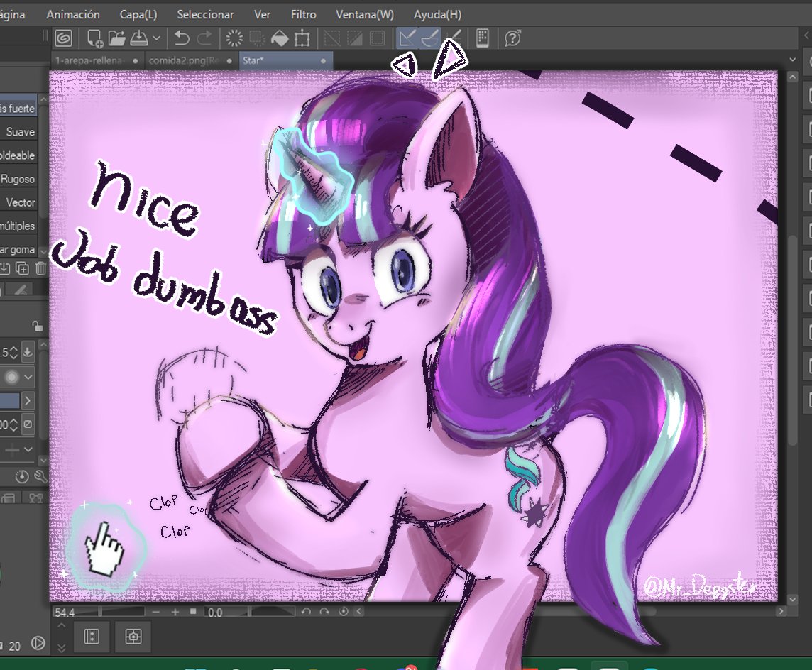Open Clip Studio launcher icon
812x670 pixels.
(64, 38)
